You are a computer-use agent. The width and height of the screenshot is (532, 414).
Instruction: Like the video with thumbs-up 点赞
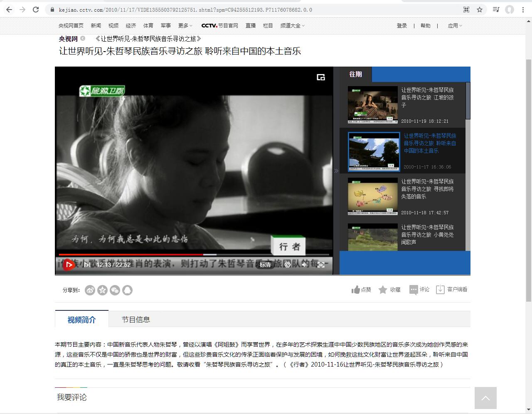point(361,290)
